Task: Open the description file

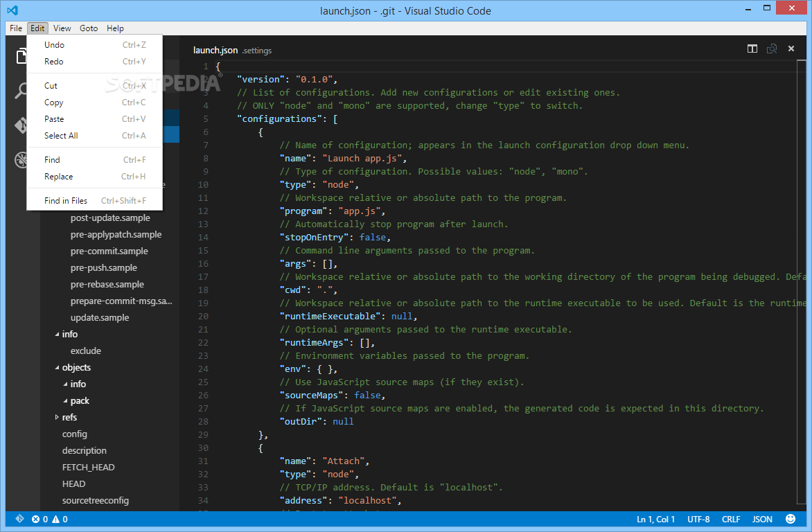Action: click(84, 451)
